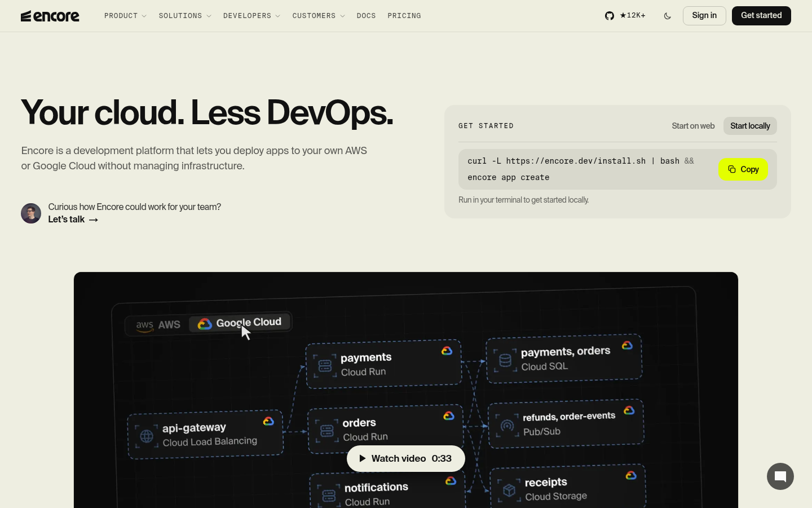Screen dimensions: 812x508
Task: Expand the Solutions menu
Action: coord(185,16)
